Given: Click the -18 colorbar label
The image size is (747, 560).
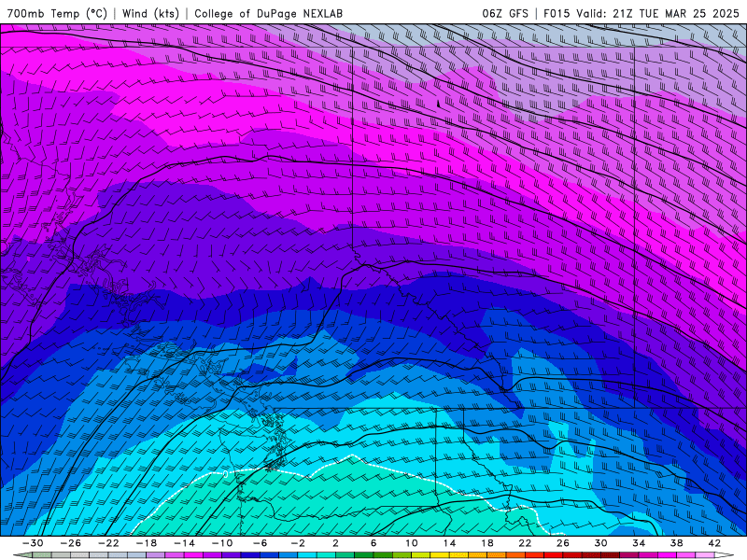Looking at the screenshot, I should 147,543.
